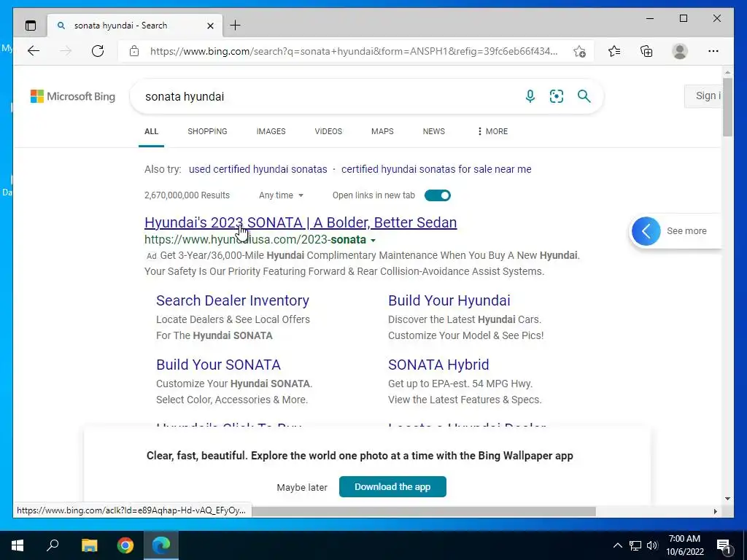This screenshot has width=747, height=560.
Task: Open a new browser tab
Action: [x=236, y=26]
